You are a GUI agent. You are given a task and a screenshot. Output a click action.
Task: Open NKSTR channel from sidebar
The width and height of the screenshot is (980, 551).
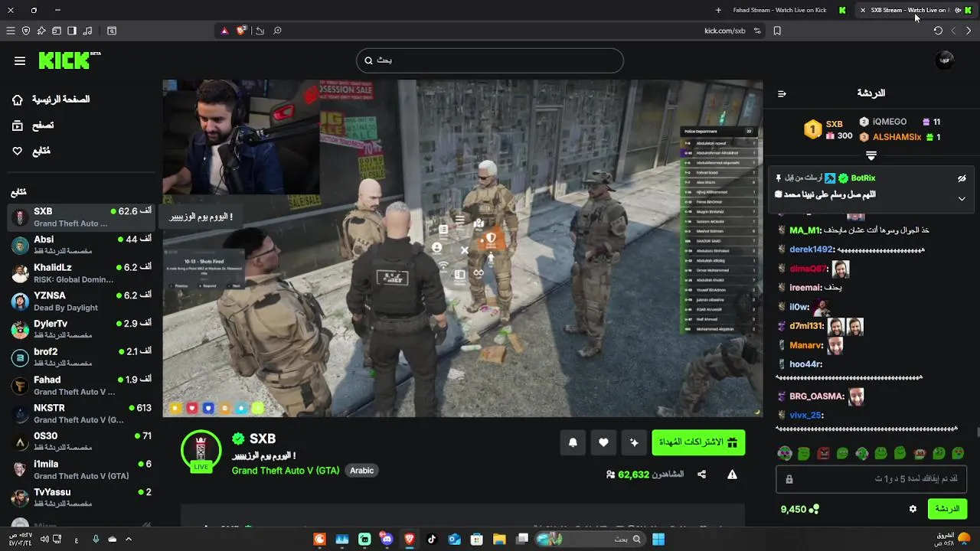(81, 413)
